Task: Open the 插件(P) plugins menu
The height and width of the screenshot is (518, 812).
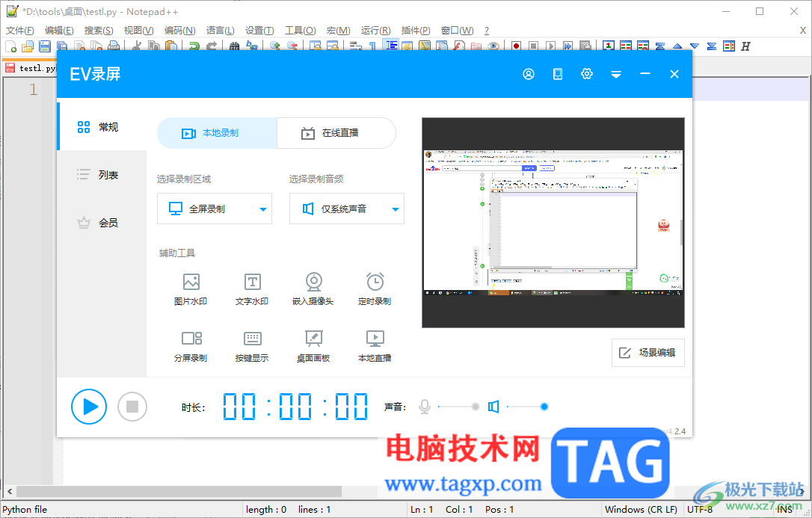Action: 416,31
